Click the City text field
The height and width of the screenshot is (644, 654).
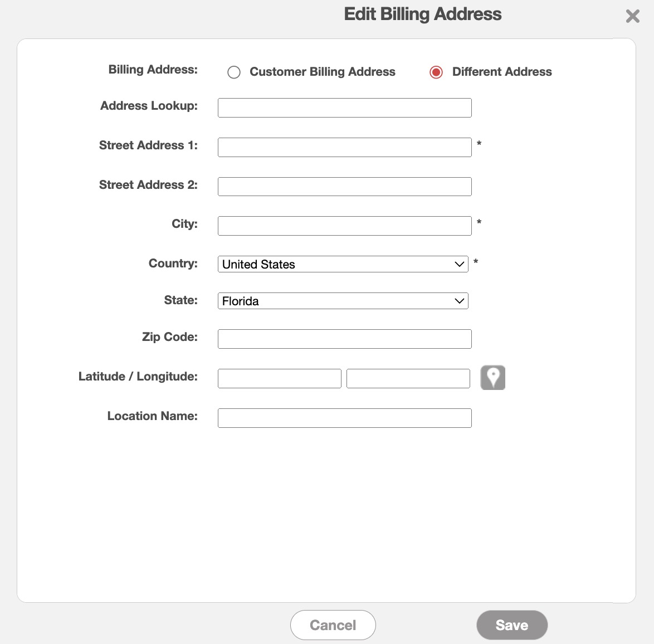[x=344, y=226]
